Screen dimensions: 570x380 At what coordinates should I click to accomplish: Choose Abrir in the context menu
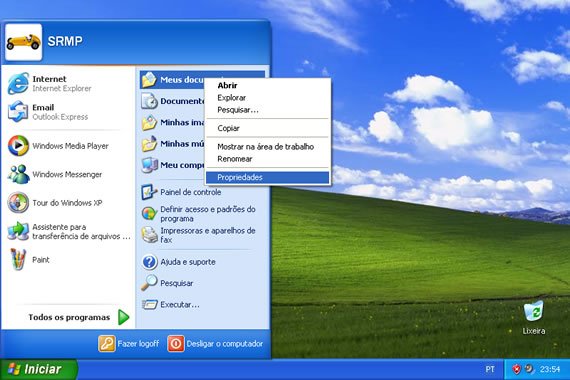pyautogui.click(x=268, y=85)
